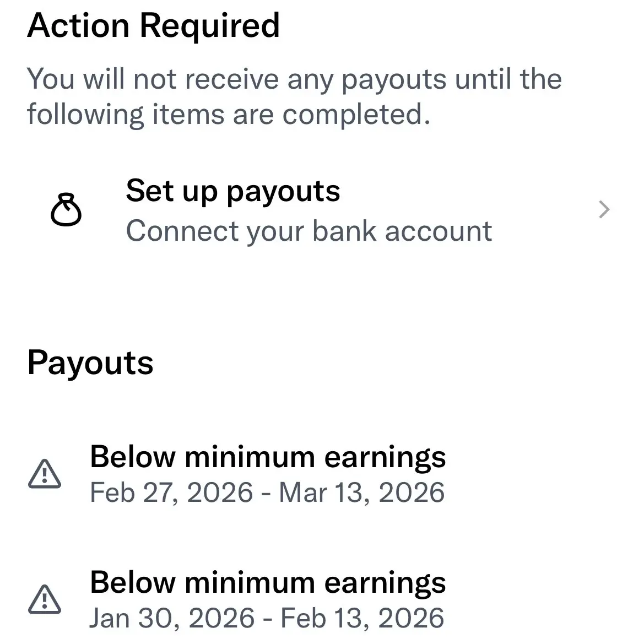
Task: Select Feb 27, 2026 - Mar 13, 2026 period
Action: 267,493
